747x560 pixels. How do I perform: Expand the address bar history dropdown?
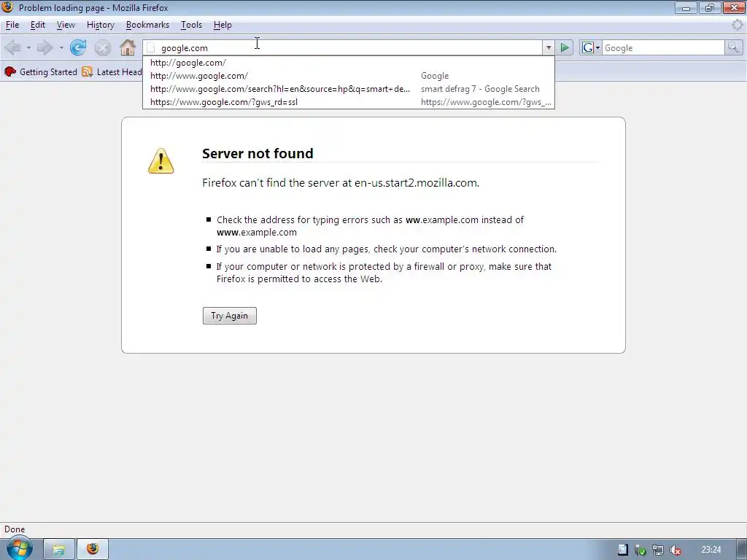tap(549, 47)
